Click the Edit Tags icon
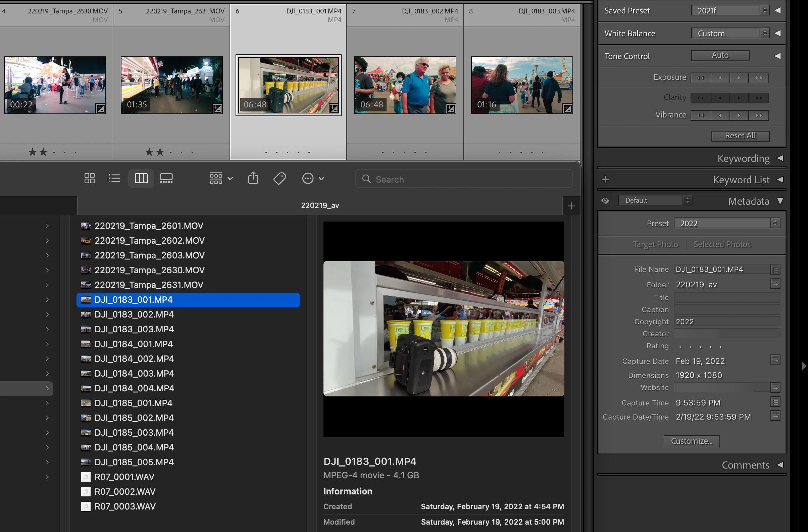This screenshot has width=808, height=532. pos(280,178)
